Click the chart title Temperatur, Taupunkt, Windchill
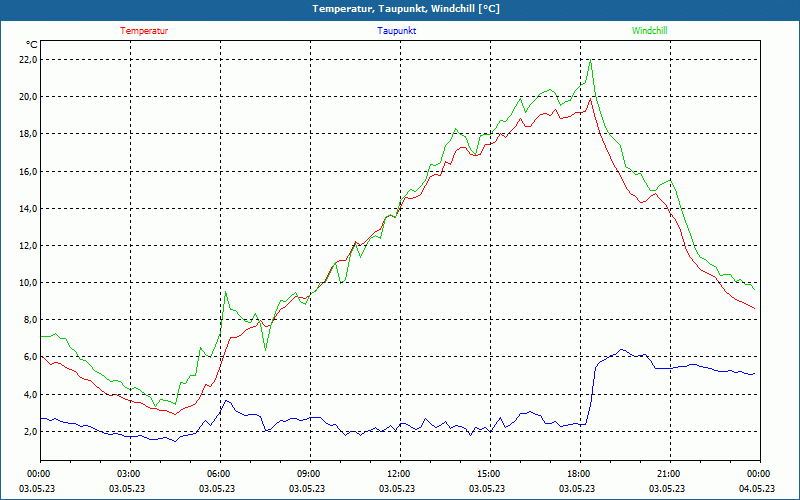This screenshot has width=800, height=500. [x=406, y=9]
